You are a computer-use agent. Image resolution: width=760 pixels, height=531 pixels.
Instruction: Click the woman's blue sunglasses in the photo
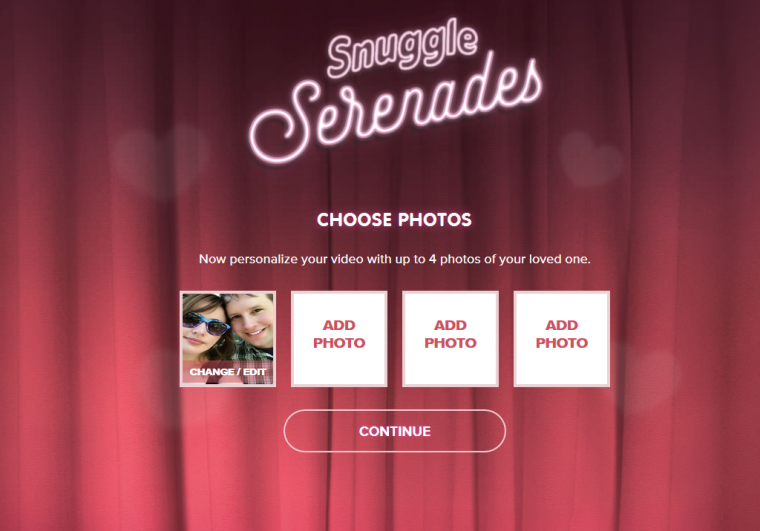(206, 323)
